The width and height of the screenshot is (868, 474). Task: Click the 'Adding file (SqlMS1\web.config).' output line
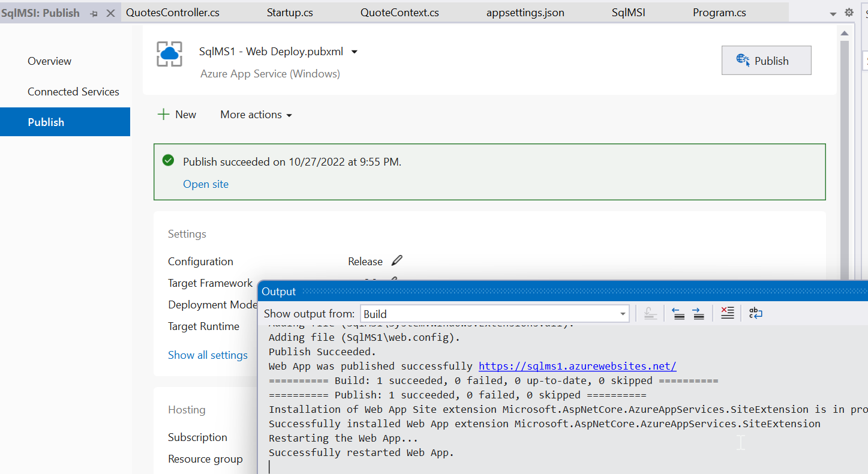(x=364, y=337)
